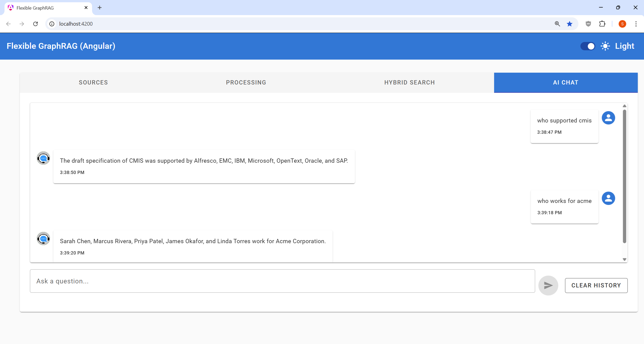
Task: Click the user avatar beside 'who supported cmis'
Action: point(608,118)
